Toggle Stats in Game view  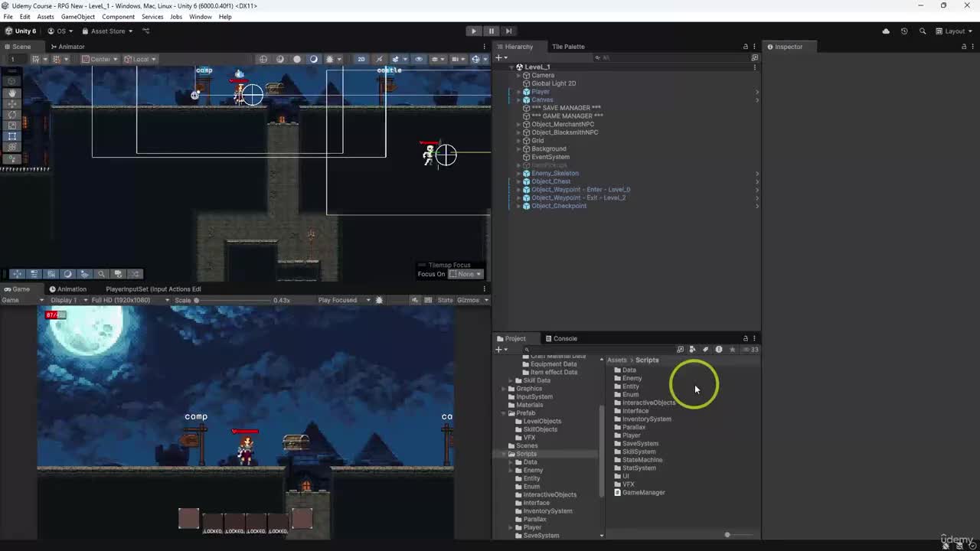pyautogui.click(x=445, y=300)
